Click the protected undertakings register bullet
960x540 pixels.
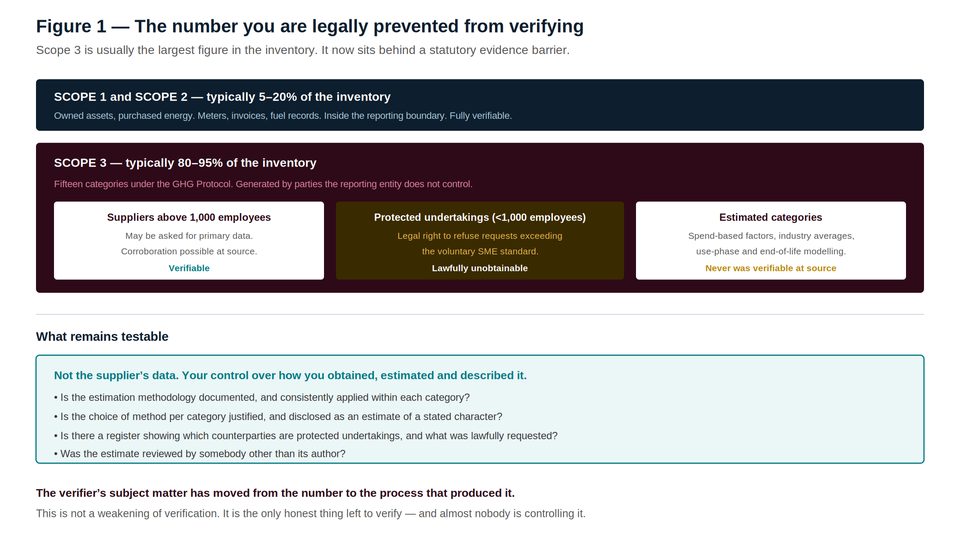[306, 436]
